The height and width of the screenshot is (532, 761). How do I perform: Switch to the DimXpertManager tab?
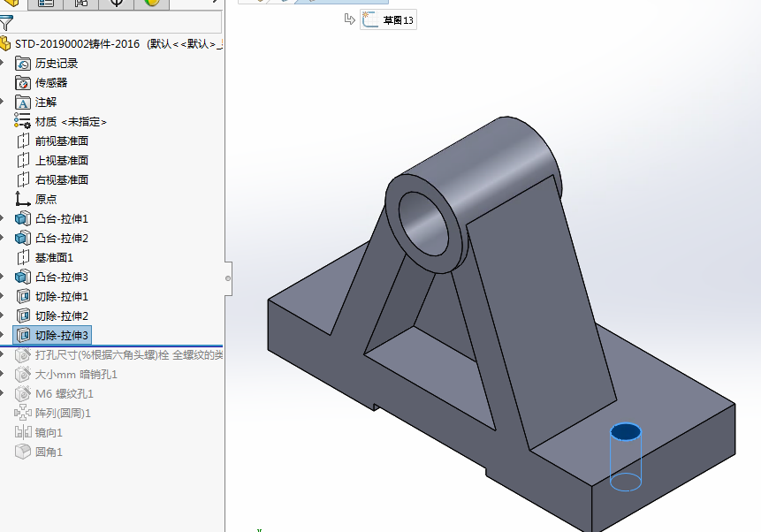coord(117,4)
